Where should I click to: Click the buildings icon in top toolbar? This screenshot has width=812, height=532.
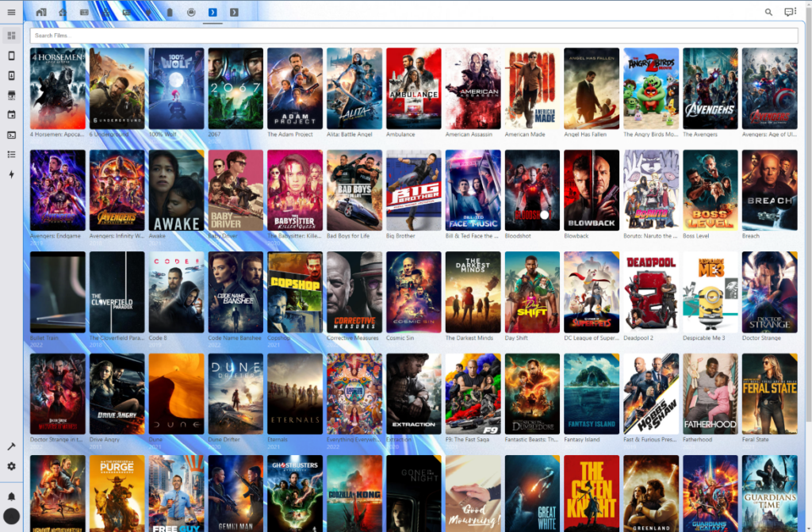[x=41, y=12]
